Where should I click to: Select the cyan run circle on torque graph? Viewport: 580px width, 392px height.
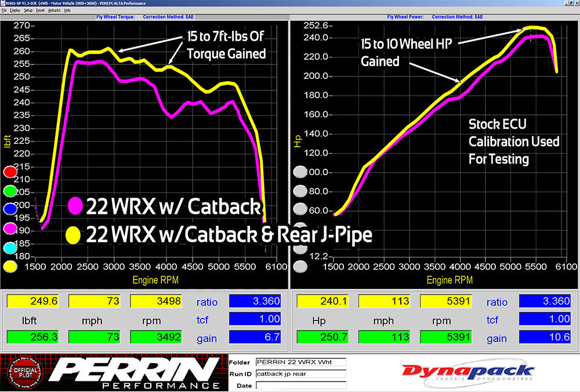coord(10,248)
